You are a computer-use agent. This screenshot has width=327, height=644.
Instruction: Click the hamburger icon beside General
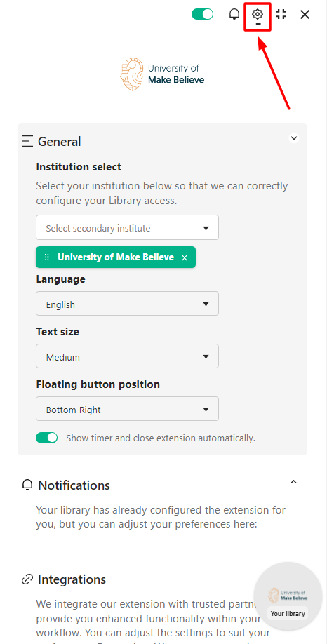pyautogui.click(x=27, y=141)
